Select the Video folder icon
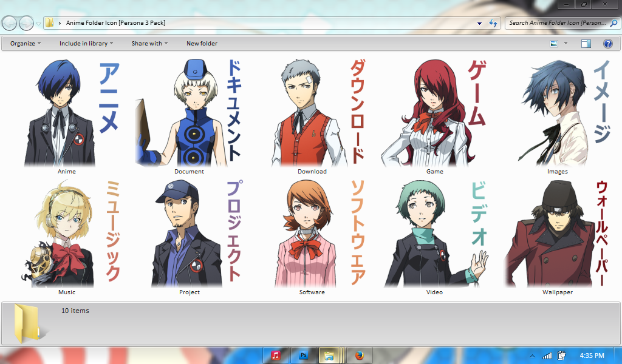This screenshot has width=622, height=364. tap(435, 234)
